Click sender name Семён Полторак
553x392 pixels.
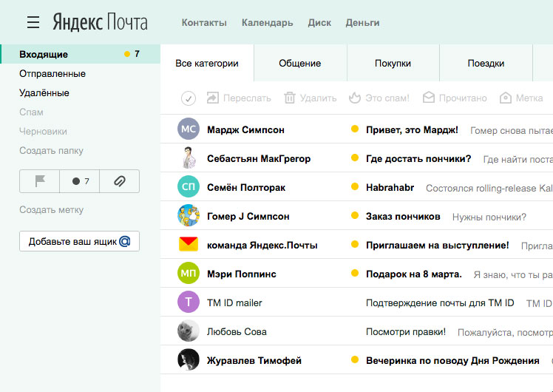246,187
